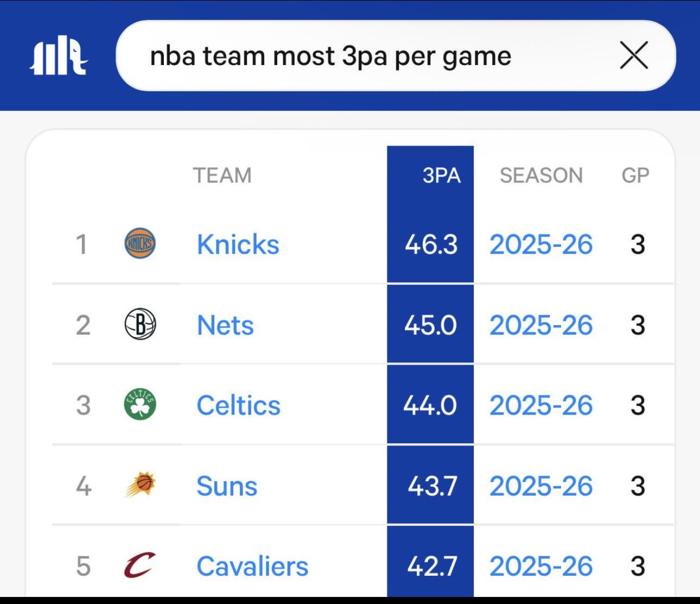Screen dimensions: 700x604
Task: Click the StatMuse elephant logo
Action: (x=59, y=55)
